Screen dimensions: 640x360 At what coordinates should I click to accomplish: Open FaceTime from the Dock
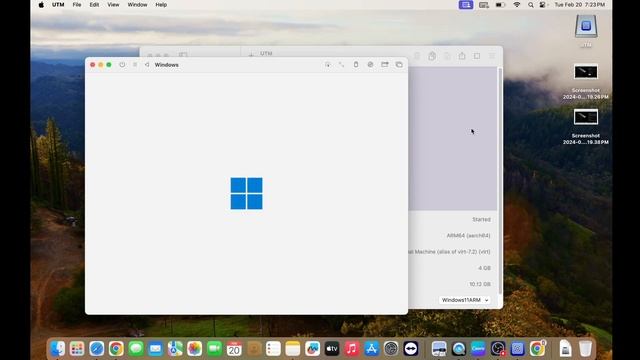coord(214,349)
